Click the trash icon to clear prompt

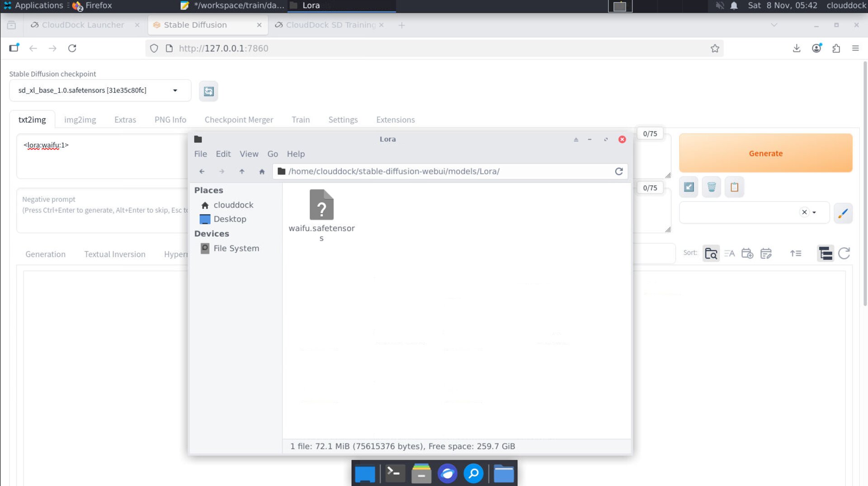tap(711, 187)
